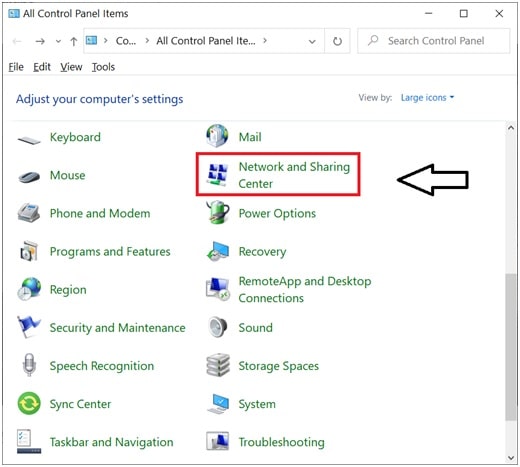Open the Sync Center green icon
Image resolution: width=520 pixels, height=467 pixels.
coord(29,403)
